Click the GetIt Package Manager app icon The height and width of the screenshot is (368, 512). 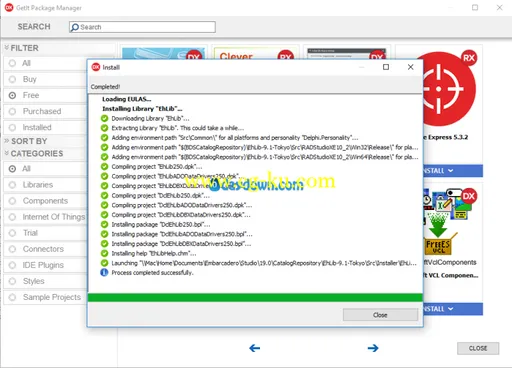pyautogui.click(x=9, y=7)
